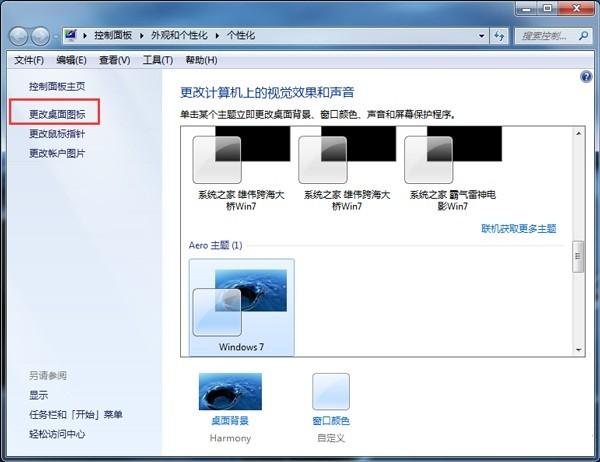The height and width of the screenshot is (462, 600).
Task: Click the control panel icon in address bar
Action: tap(71, 35)
